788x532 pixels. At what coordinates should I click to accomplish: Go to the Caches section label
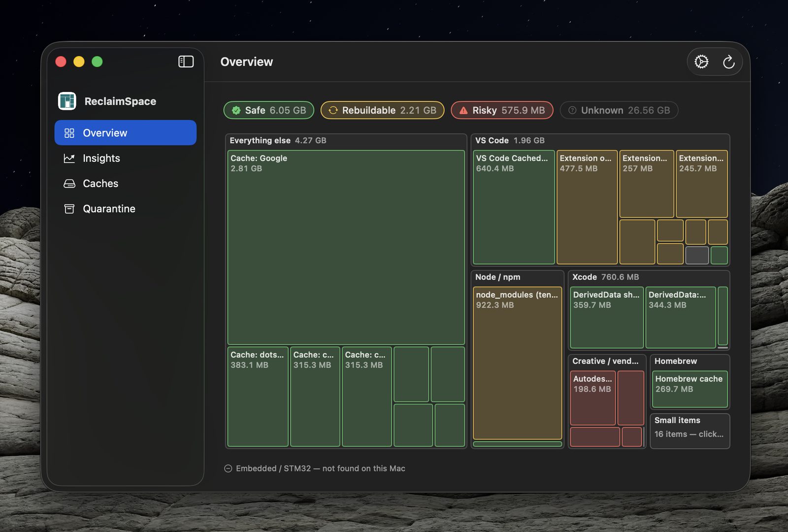pos(100,184)
